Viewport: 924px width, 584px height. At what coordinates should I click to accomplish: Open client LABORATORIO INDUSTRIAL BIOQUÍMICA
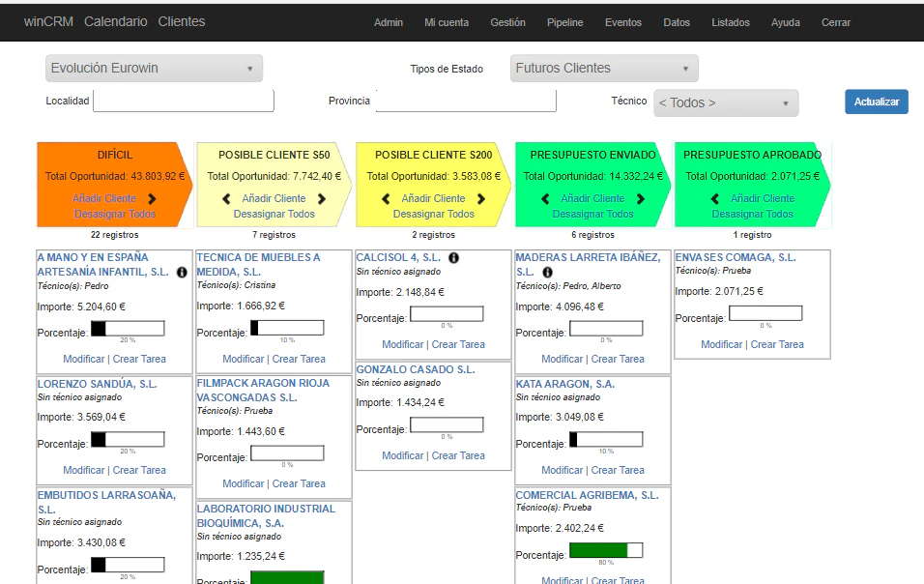click(x=266, y=515)
